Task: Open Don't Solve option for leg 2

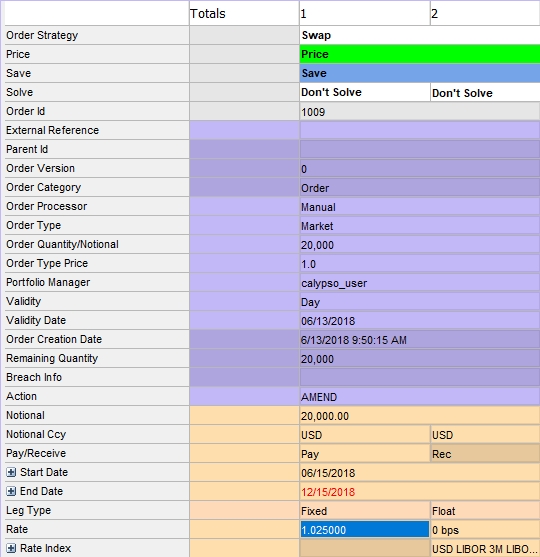Action: pyautogui.click(x=485, y=92)
